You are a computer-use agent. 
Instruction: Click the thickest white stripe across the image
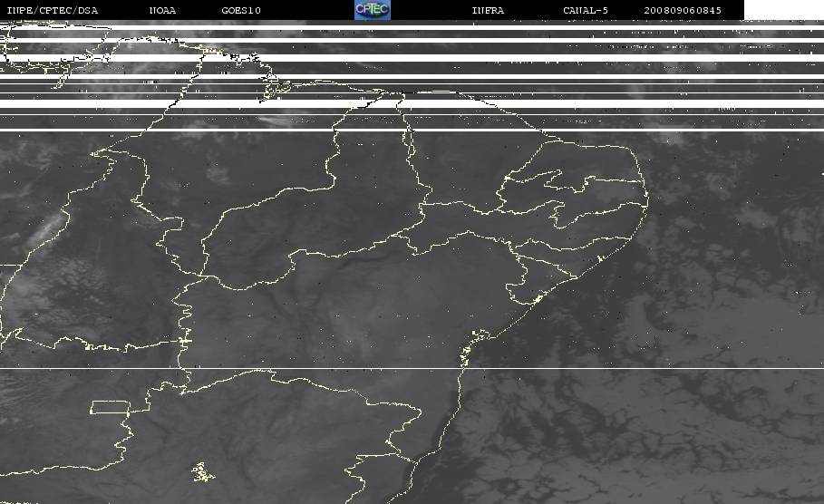pos(412,103)
